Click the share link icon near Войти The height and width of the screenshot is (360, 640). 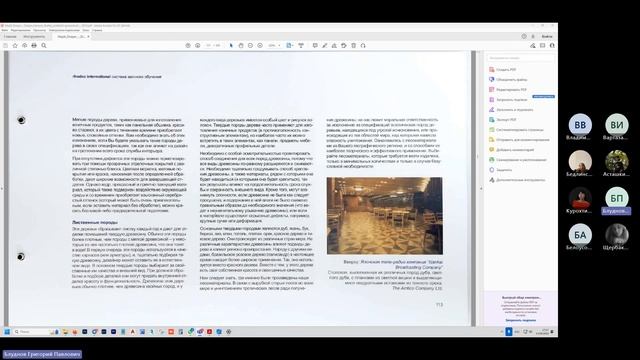533,46
